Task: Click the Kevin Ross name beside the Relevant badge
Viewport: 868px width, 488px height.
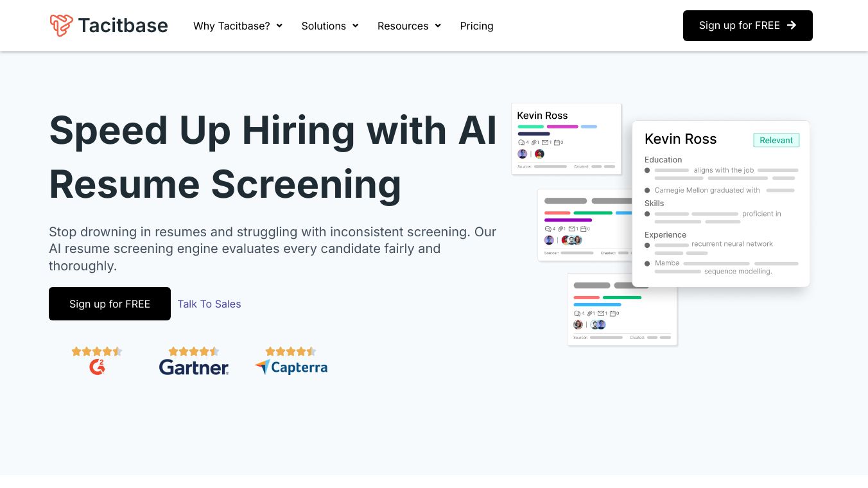Action: tap(681, 139)
